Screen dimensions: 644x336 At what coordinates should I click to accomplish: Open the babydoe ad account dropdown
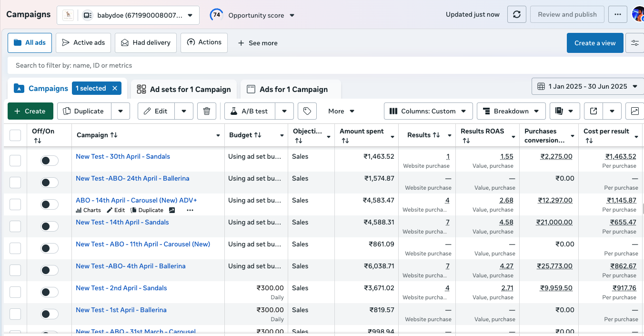click(128, 15)
